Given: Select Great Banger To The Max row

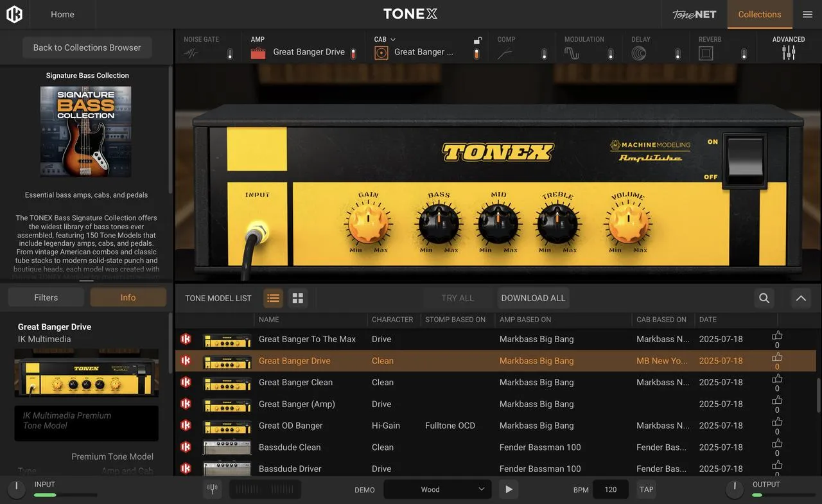Looking at the screenshot, I should [x=496, y=339].
